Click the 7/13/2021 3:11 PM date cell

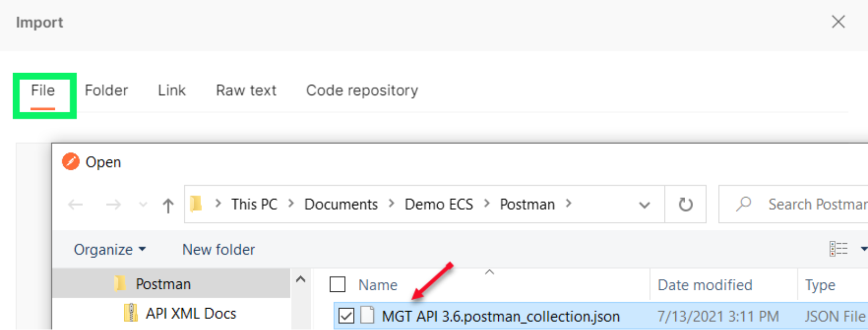click(718, 316)
